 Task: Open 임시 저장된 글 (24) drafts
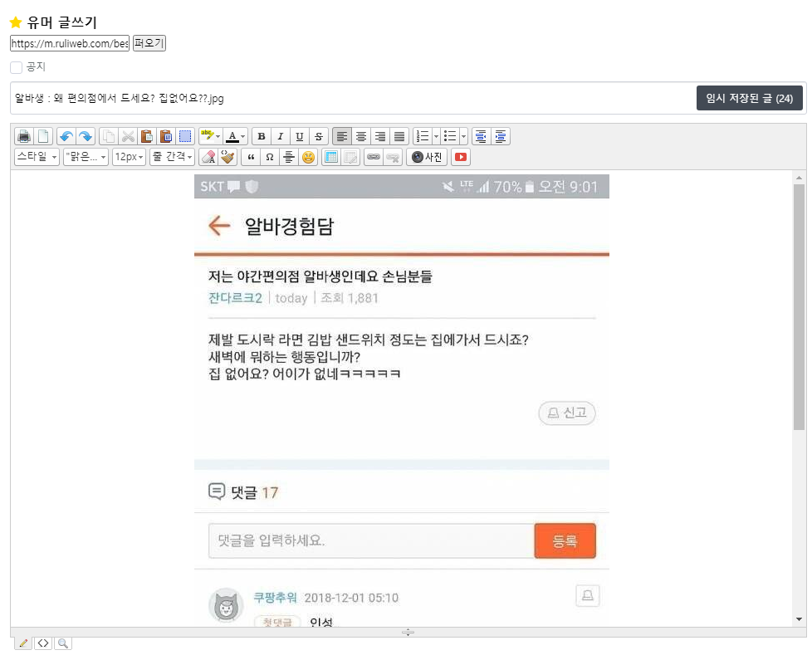(749, 98)
